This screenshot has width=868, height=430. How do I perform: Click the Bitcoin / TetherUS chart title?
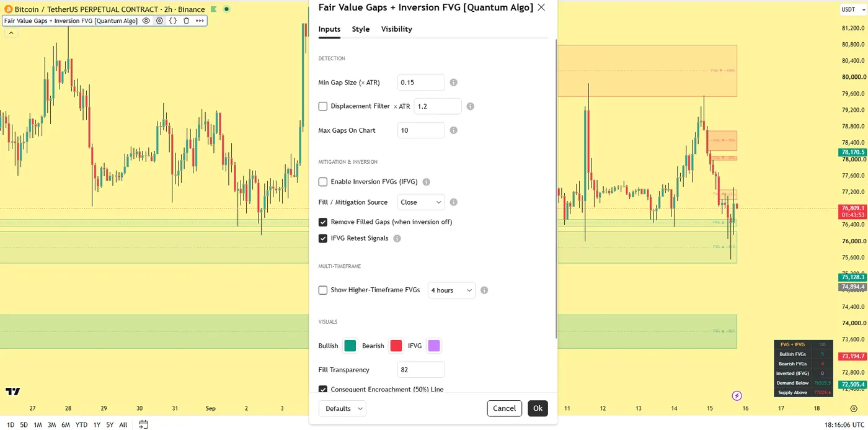tap(110, 9)
